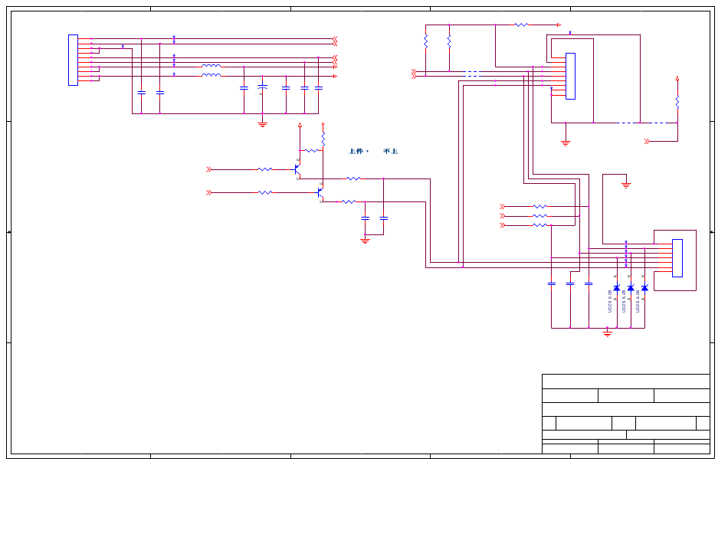Click the leftmost "UDZS 6.2B" label

[610, 302]
